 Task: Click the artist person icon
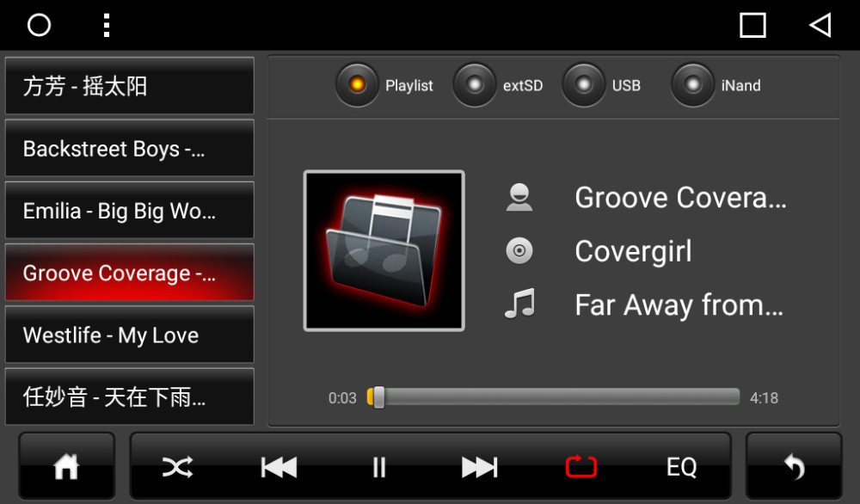coord(519,198)
